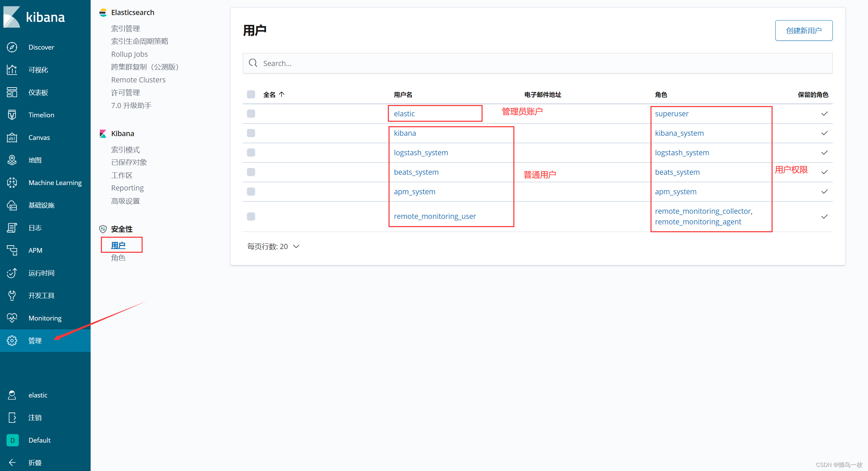This screenshot has height=471, width=868.
Task: Open Cross Cluster Replication (跨集群复制)
Action: pyautogui.click(x=145, y=67)
